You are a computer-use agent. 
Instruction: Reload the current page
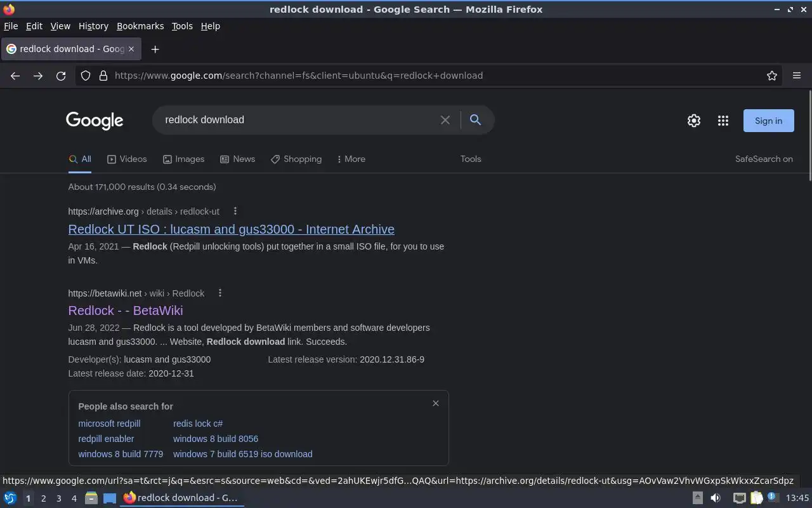coord(61,76)
